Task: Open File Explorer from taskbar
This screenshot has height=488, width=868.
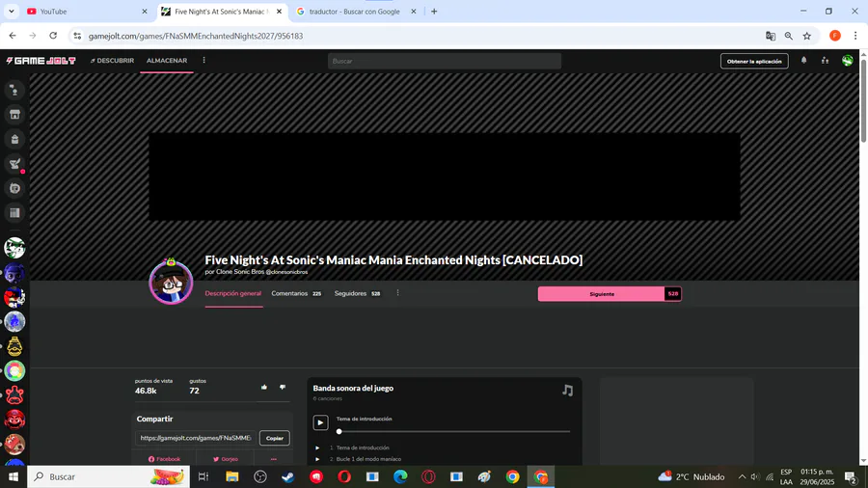Action: coord(231,477)
